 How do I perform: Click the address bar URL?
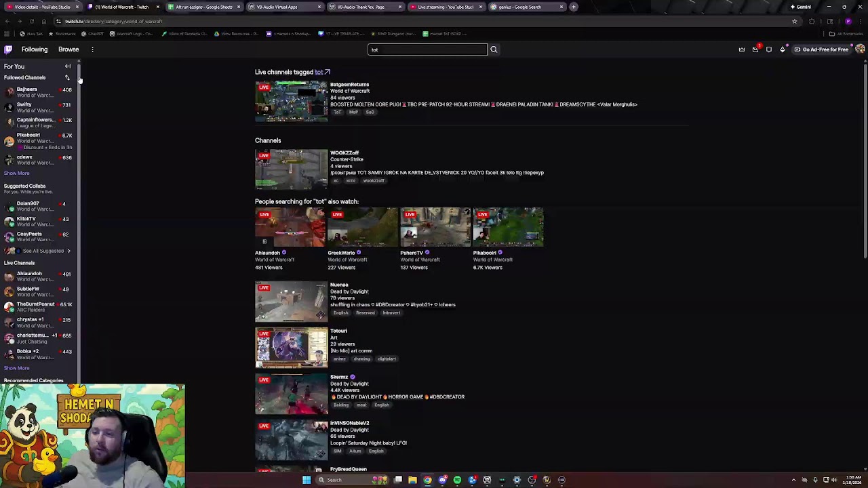point(114,21)
